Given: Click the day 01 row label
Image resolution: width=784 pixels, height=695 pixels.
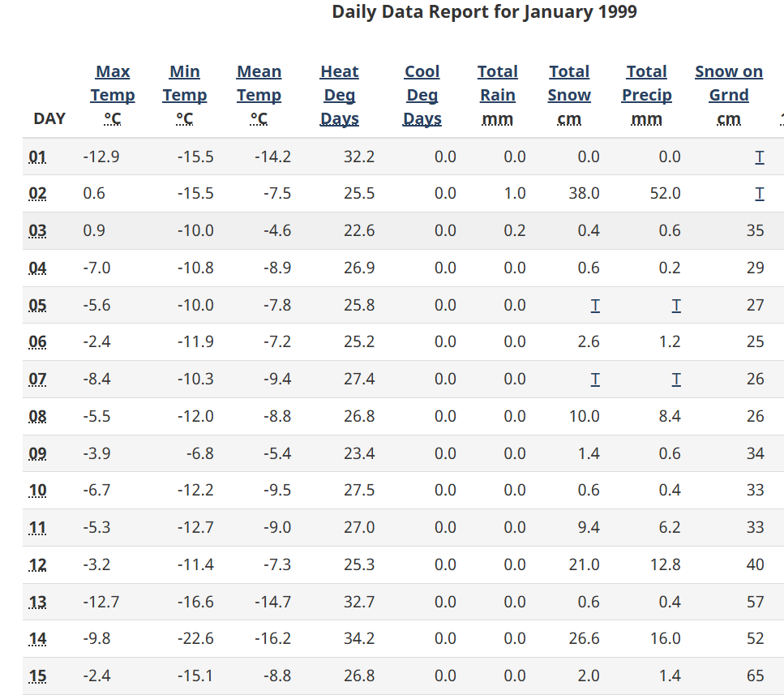Looking at the screenshot, I should click(x=37, y=157).
